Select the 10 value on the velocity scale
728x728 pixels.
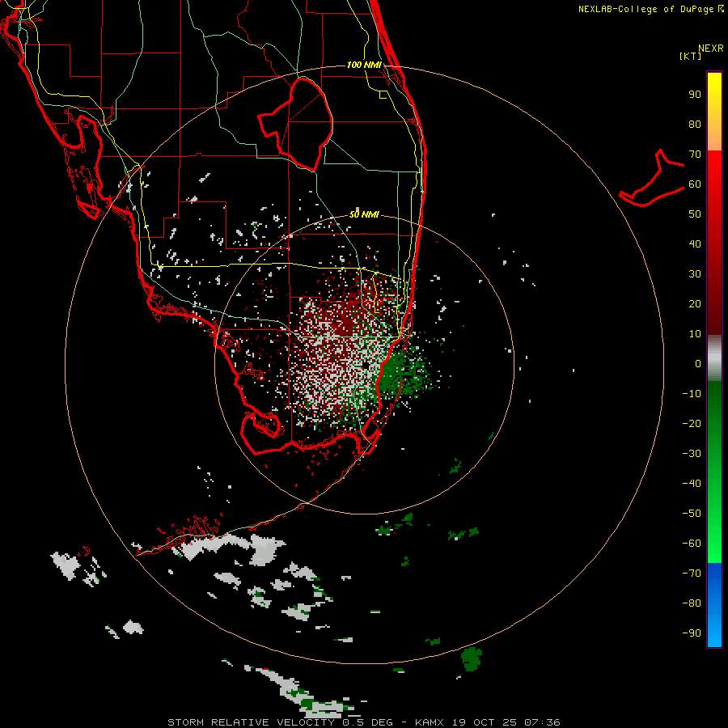pos(695,334)
